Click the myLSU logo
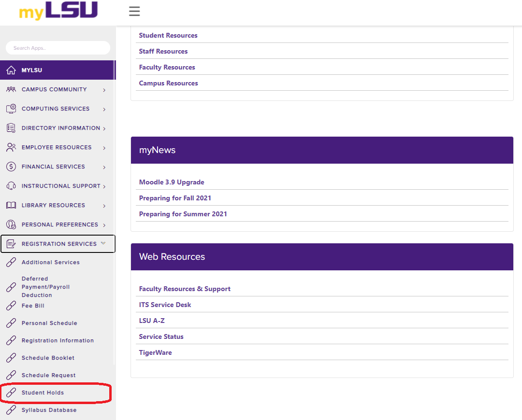The image size is (522, 420). [x=58, y=11]
